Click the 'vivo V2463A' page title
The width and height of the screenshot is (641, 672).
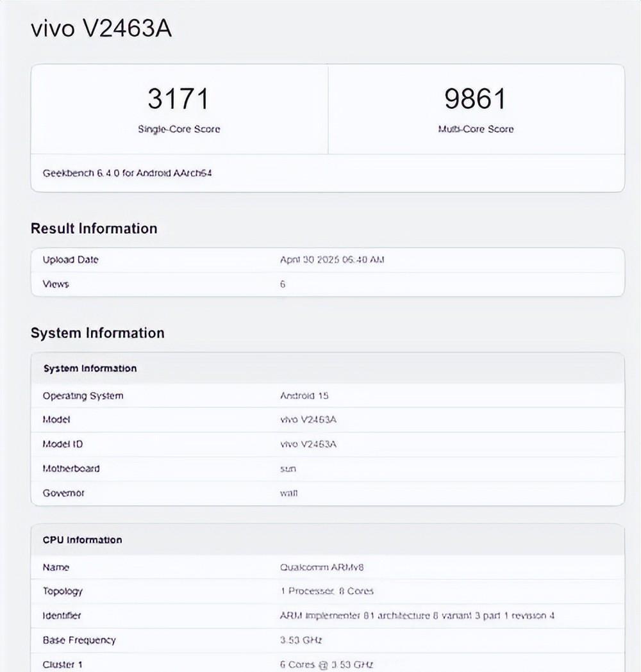(101, 29)
